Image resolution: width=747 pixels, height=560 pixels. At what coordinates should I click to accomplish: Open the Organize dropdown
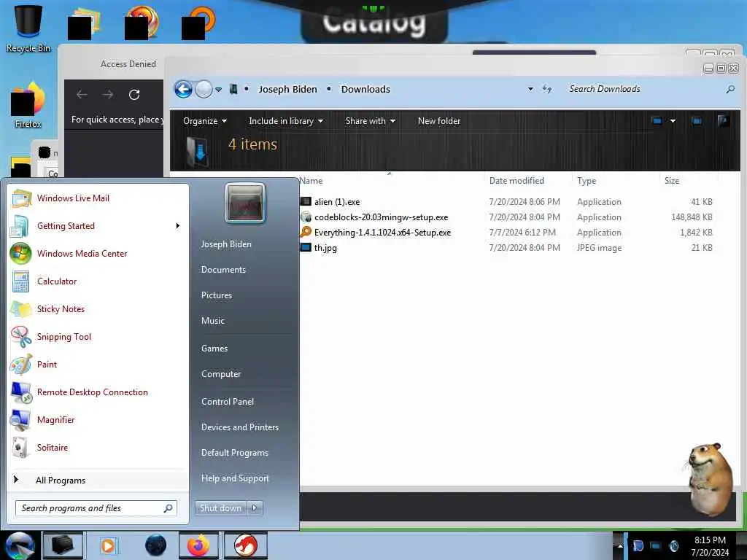[205, 121]
